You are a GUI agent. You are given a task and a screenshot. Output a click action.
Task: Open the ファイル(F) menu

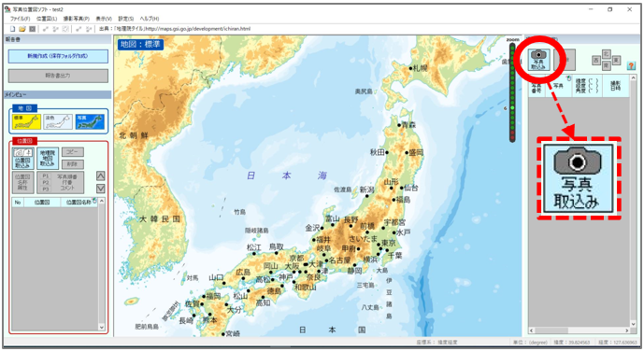20,19
